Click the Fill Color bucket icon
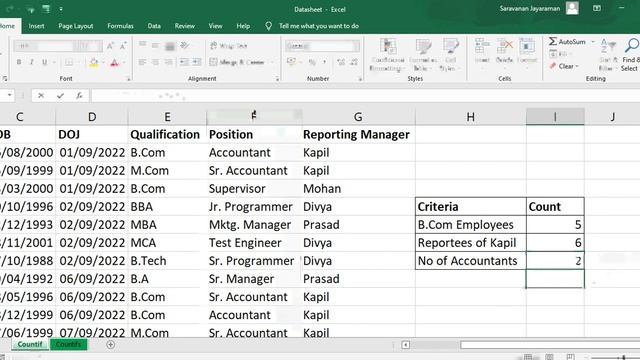 pos(94,62)
